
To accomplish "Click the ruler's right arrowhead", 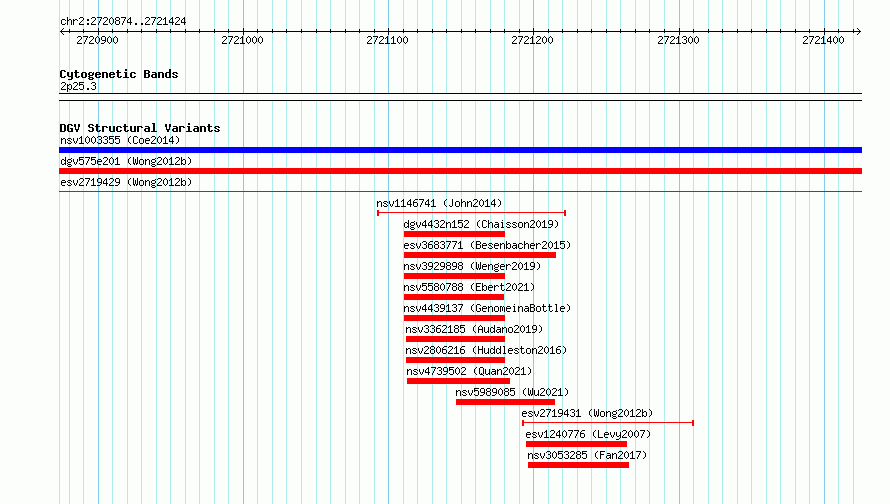I will pos(858,32).
